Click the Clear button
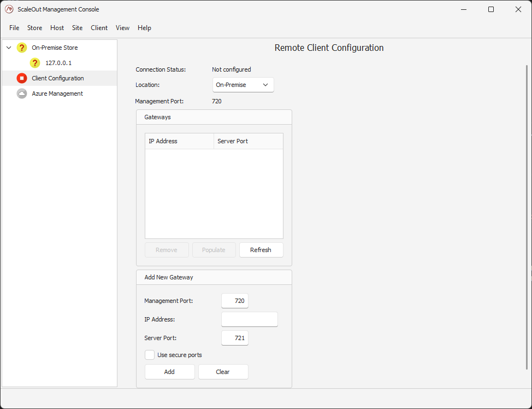 click(x=223, y=372)
